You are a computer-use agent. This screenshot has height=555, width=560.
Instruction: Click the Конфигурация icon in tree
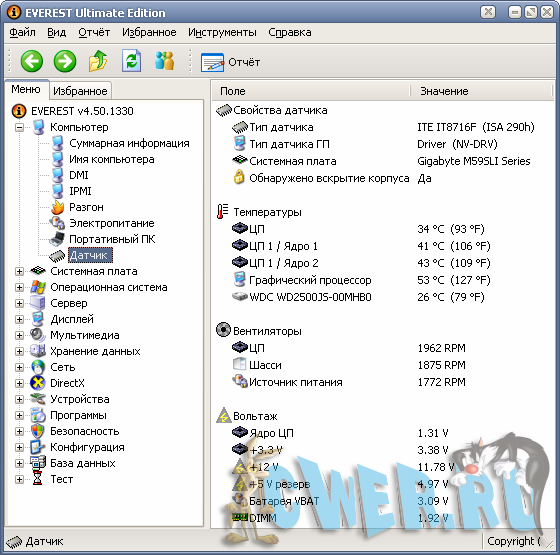click(38, 447)
